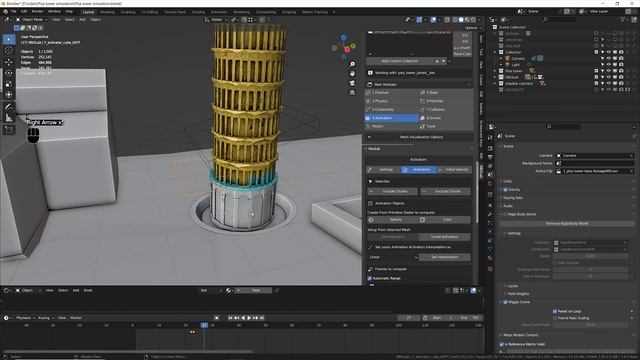The height and width of the screenshot is (360, 640).
Task: Select the Add Cube tool
Action: click(x=9, y=130)
